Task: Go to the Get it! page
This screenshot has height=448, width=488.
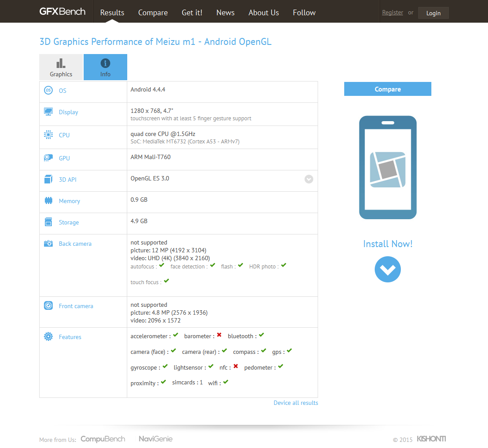Action: 192,13
